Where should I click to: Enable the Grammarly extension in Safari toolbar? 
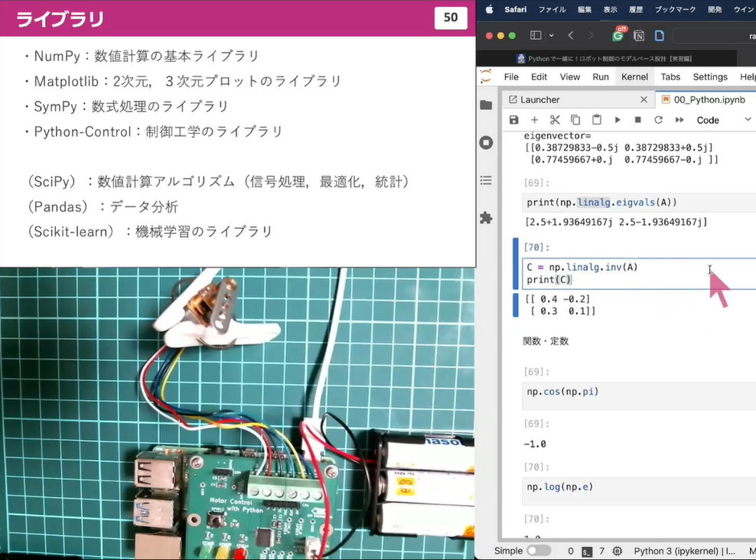click(x=618, y=34)
